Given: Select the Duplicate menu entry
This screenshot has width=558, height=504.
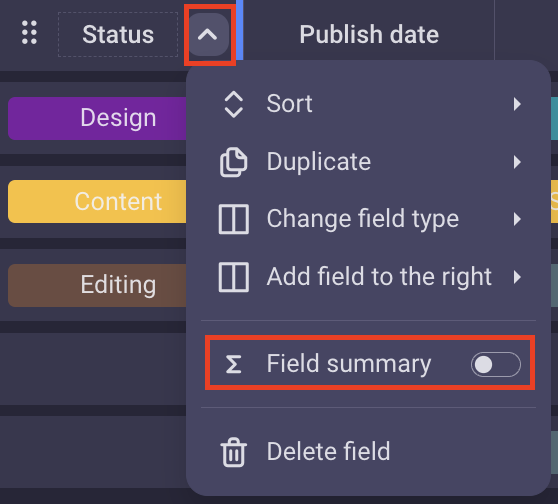Looking at the screenshot, I should (x=368, y=162).
